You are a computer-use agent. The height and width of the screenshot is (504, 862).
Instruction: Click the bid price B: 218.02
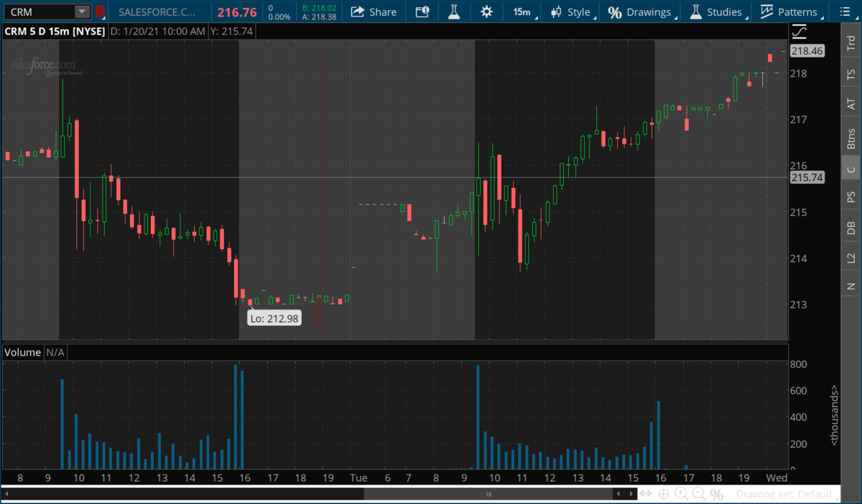[320, 7]
